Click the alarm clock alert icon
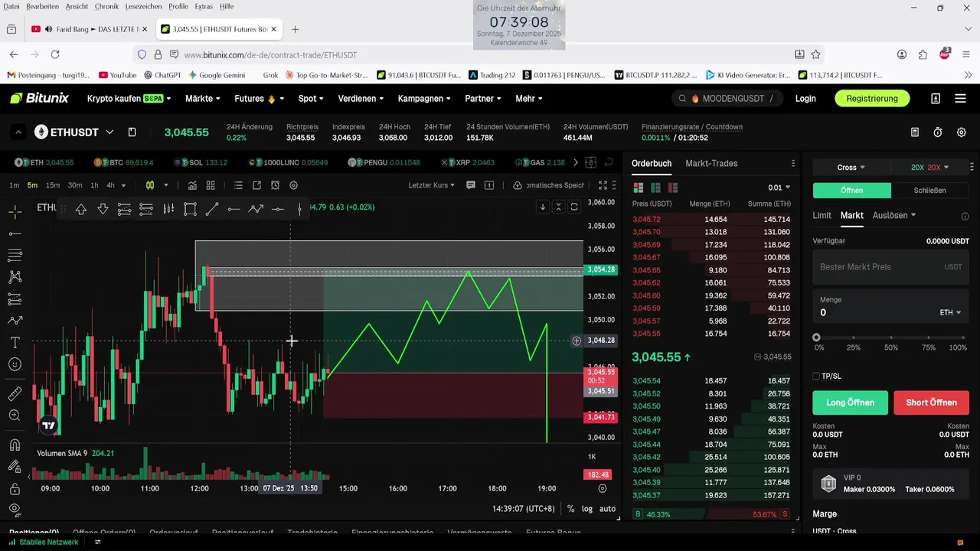The height and width of the screenshot is (551, 980). point(275,185)
